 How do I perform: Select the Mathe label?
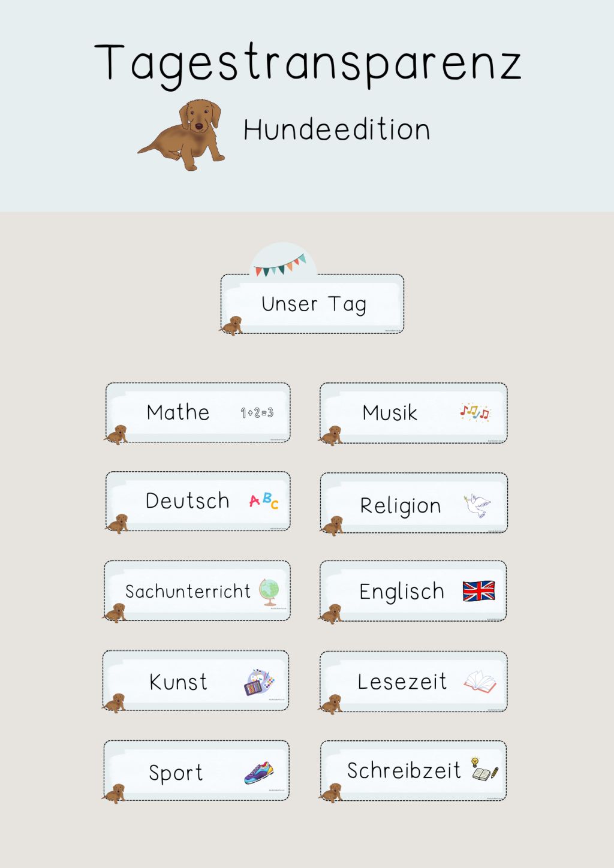tap(178, 412)
